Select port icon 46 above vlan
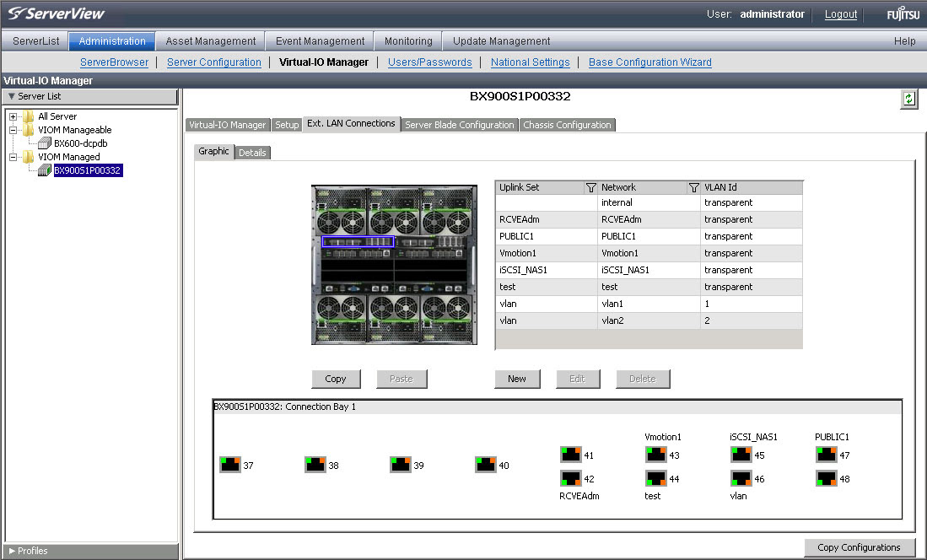 pos(741,478)
